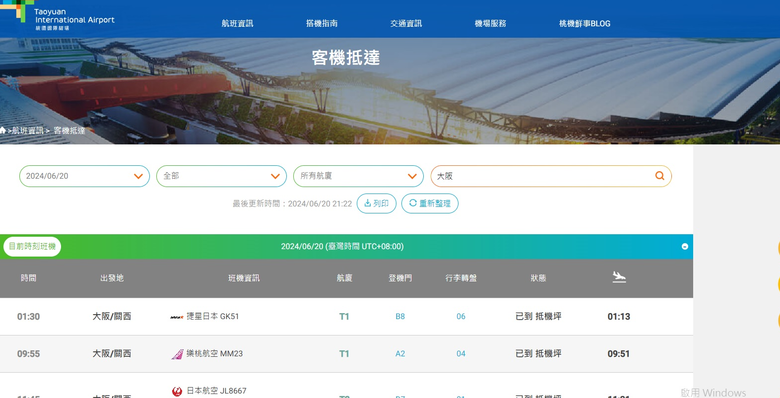The width and height of the screenshot is (780, 398).
Task: Click the T1 terminal of MM23 row
Action: coord(344,354)
